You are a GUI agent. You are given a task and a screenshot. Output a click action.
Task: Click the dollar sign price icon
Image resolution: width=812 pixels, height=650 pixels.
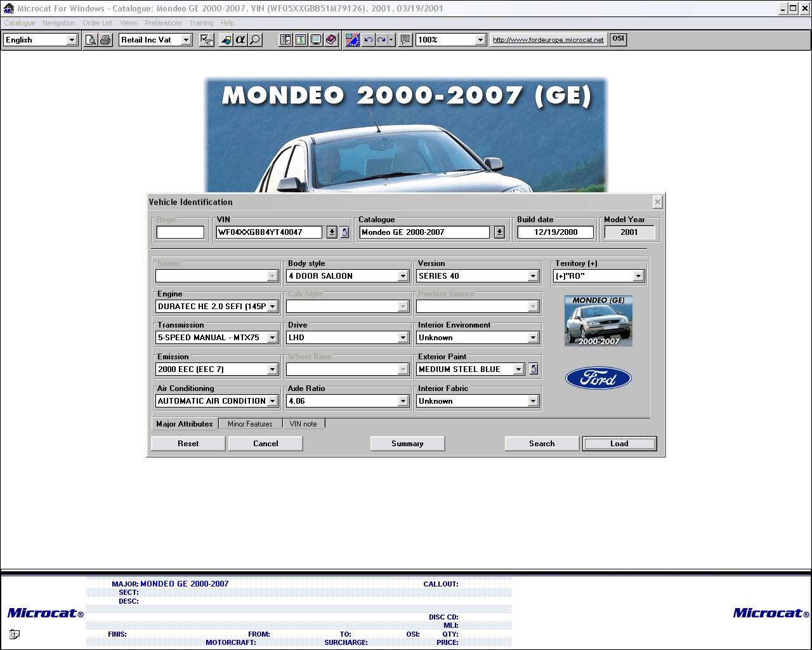pos(301,40)
